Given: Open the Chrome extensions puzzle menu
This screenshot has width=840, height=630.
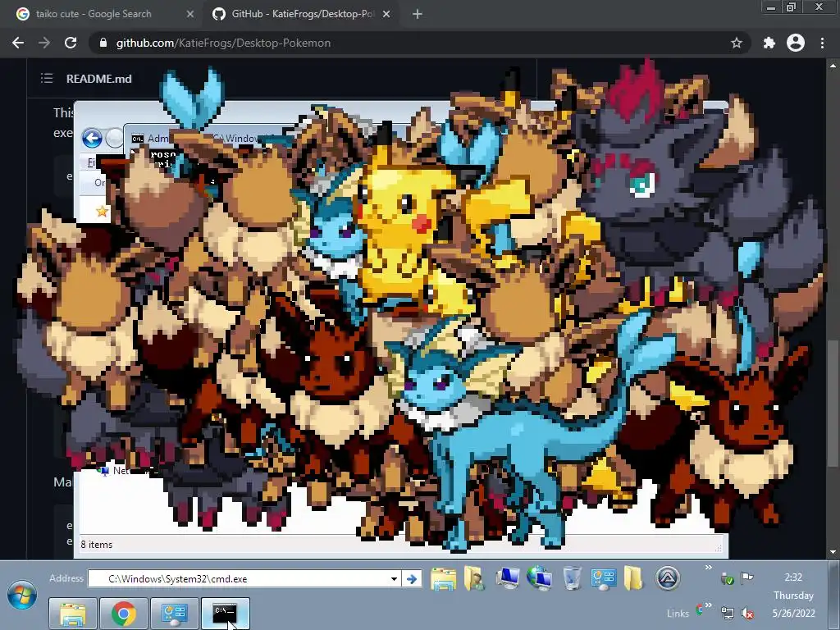Looking at the screenshot, I should [x=769, y=43].
